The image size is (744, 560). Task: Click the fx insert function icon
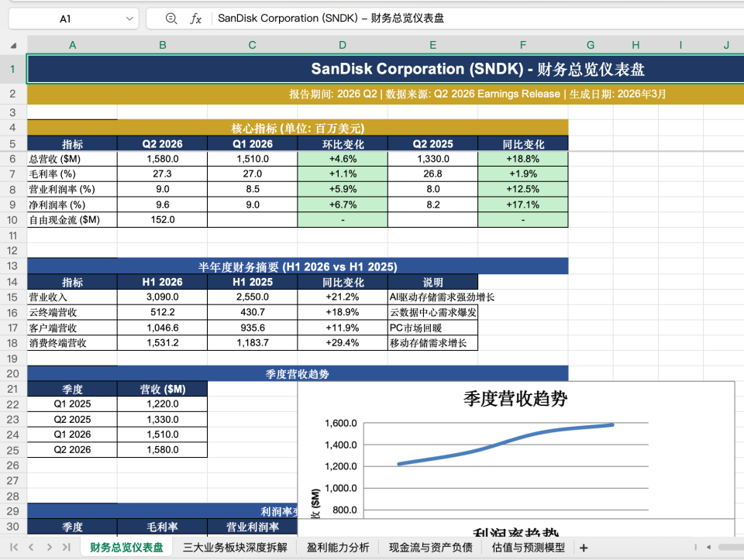[195, 18]
